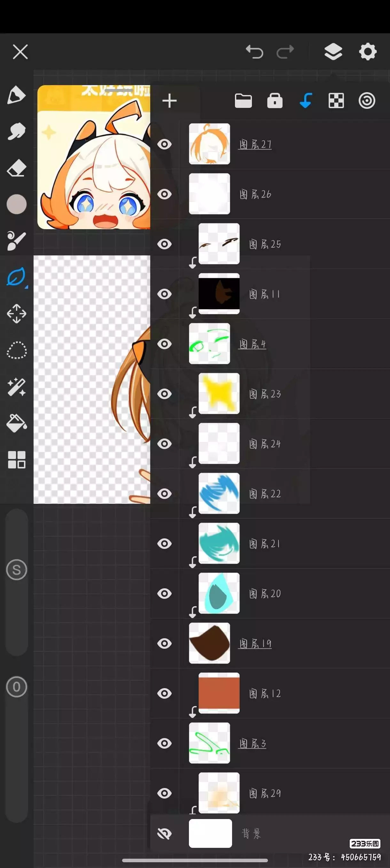390x868 pixels.
Task: Select the 图层26 blank thumbnail
Action: [x=209, y=194]
